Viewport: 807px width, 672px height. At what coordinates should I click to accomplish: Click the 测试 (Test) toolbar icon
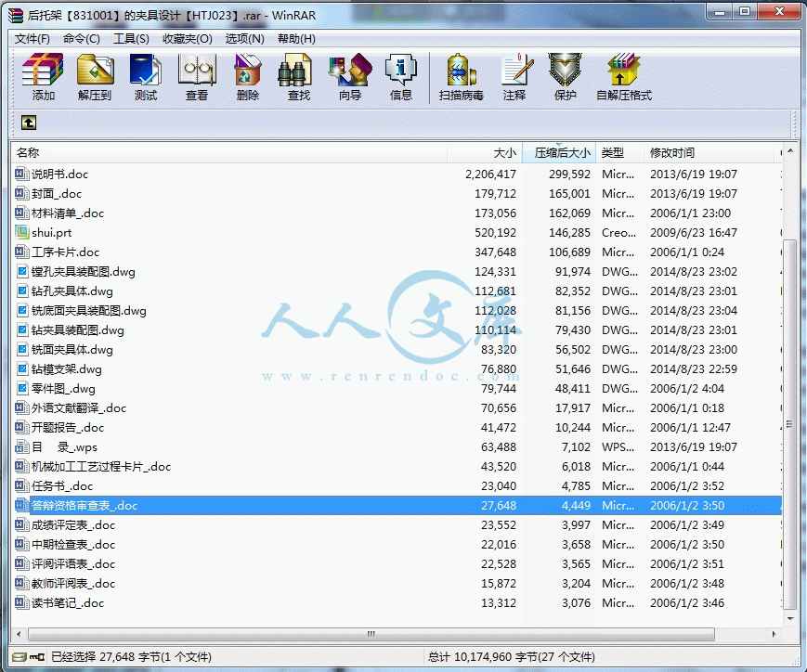click(x=146, y=70)
